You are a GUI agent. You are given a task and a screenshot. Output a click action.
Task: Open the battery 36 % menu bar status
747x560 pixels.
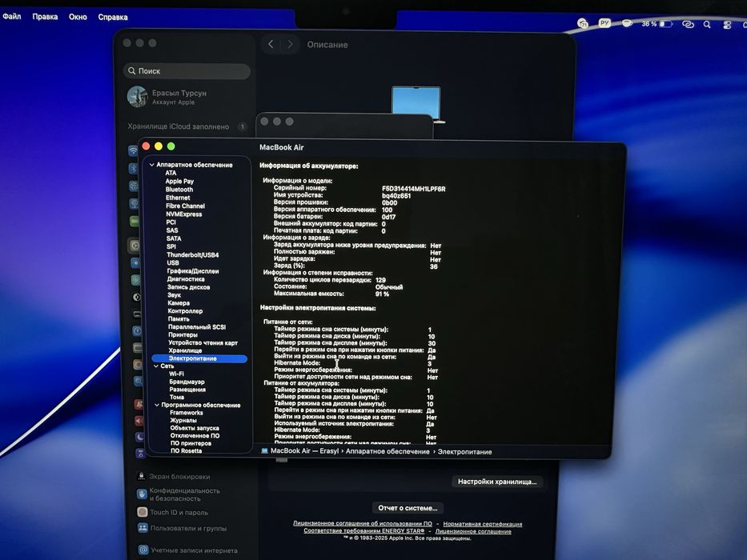657,23
